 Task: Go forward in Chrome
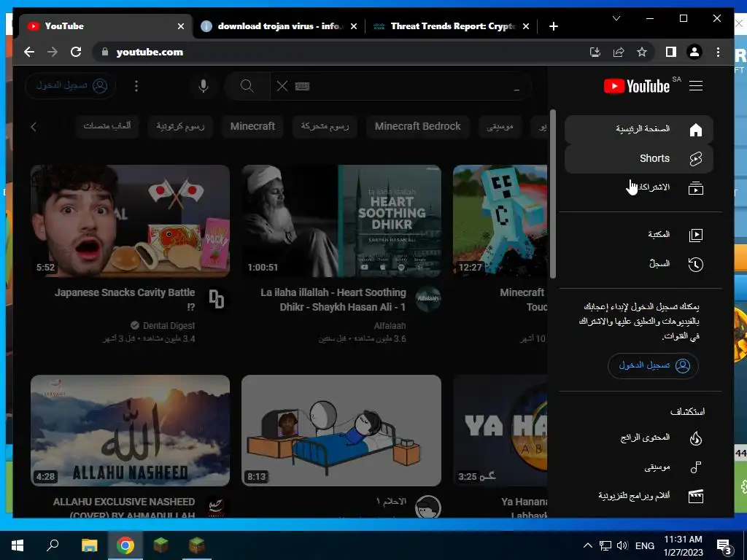pos(53,52)
